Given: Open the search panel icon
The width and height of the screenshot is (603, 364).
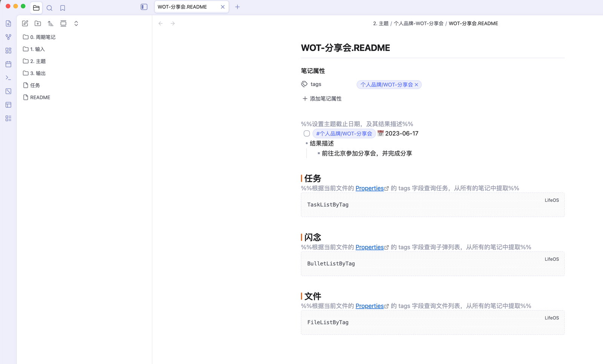Looking at the screenshot, I should tap(49, 8).
